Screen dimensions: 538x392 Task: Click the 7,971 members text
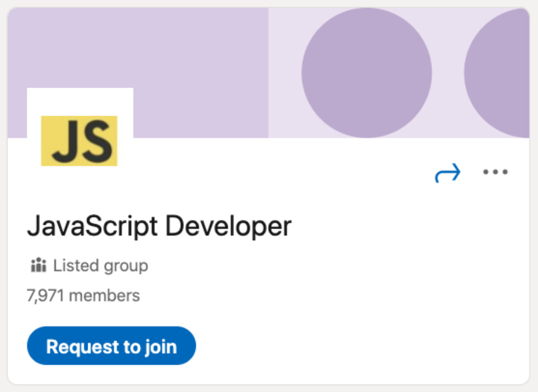[83, 296]
